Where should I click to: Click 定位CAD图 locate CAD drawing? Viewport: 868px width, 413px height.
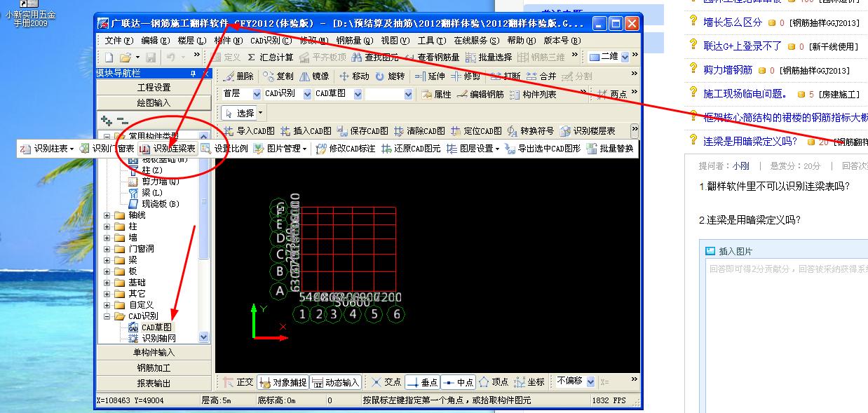click(x=476, y=131)
